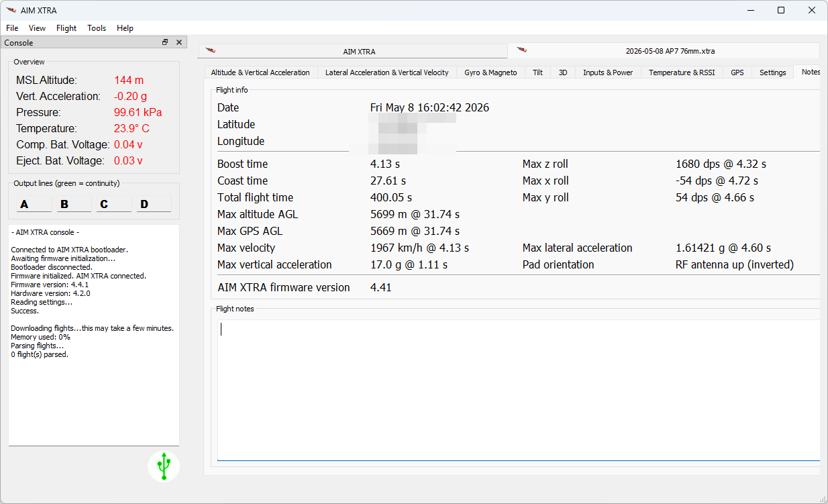Click the console line 'Memory used: 0%'
The height and width of the screenshot is (504, 828).
click(40, 337)
